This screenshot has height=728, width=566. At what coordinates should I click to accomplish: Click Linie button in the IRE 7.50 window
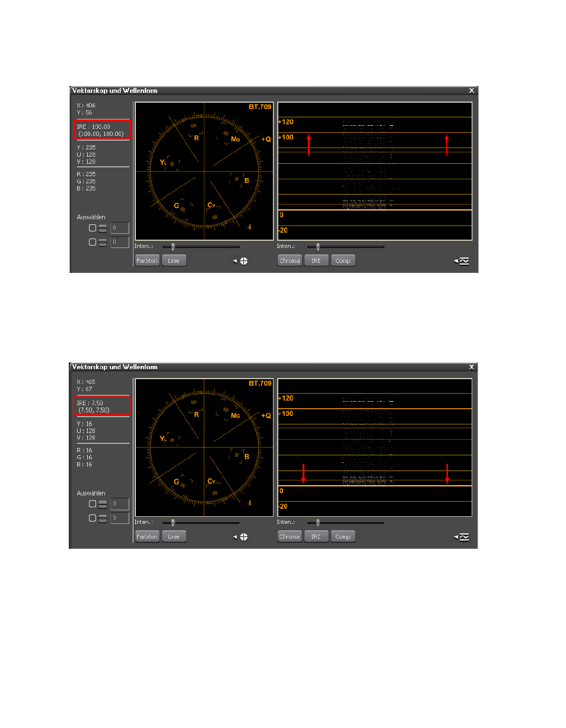[x=174, y=536]
